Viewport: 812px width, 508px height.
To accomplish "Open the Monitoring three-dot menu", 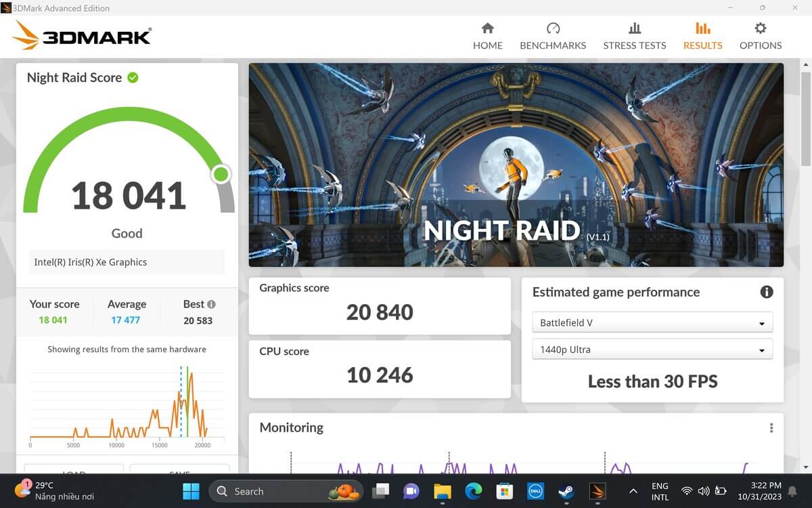I will coord(771,428).
